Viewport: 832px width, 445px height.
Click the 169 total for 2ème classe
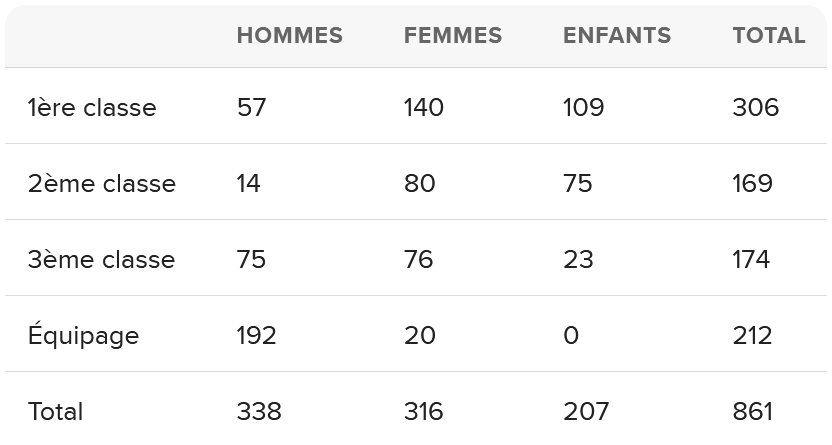pyautogui.click(x=752, y=184)
